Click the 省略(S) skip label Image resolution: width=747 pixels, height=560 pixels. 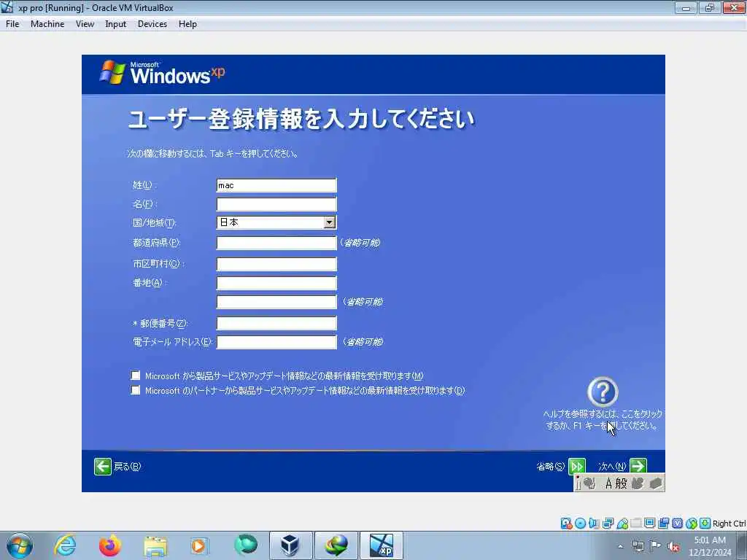[551, 467]
